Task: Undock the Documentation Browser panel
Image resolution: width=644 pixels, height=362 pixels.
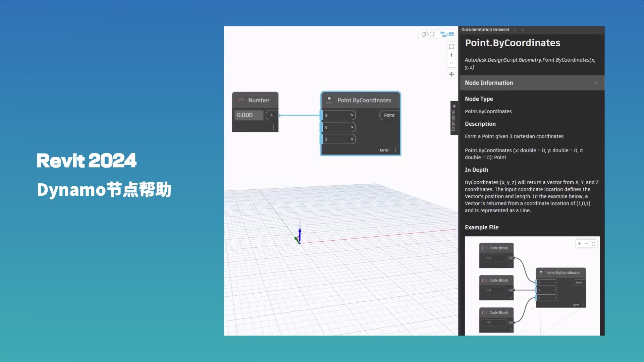Action: [x=515, y=30]
